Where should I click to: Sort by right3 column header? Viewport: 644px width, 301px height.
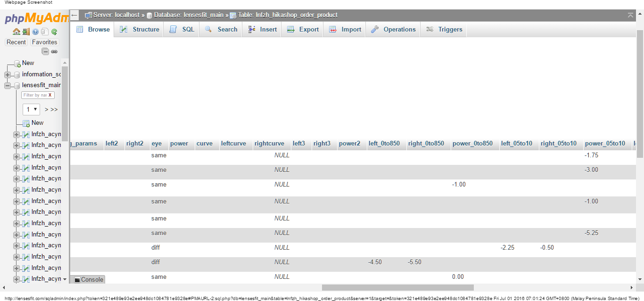pyautogui.click(x=322, y=144)
